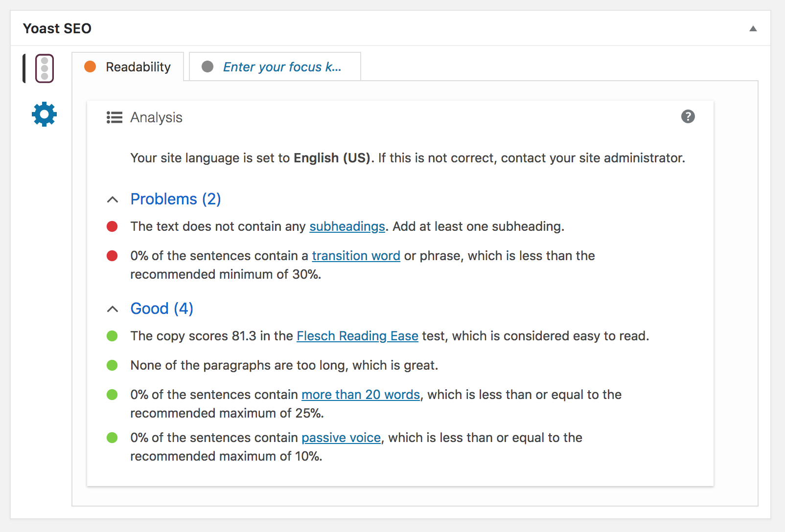The height and width of the screenshot is (532, 785).
Task: Collapse the Yoast SEO meta box
Action: click(752, 28)
